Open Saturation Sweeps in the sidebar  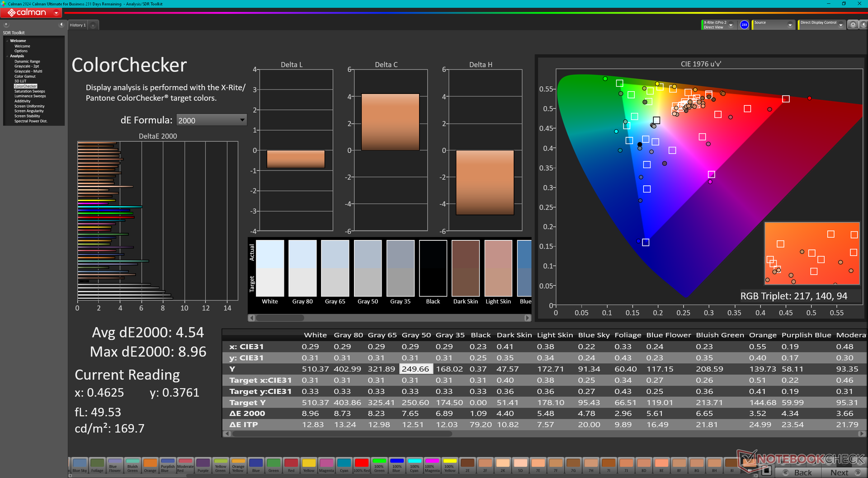[29, 91]
